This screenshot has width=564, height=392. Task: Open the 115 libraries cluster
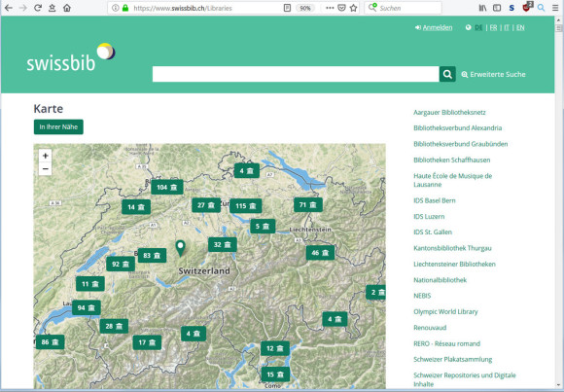(x=246, y=206)
